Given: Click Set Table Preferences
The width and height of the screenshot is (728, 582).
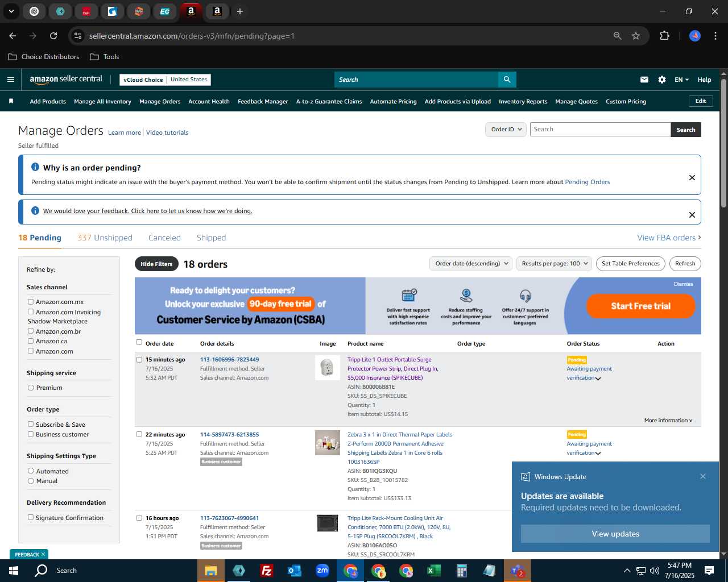Looking at the screenshot, I should click(x=631, y=264).
